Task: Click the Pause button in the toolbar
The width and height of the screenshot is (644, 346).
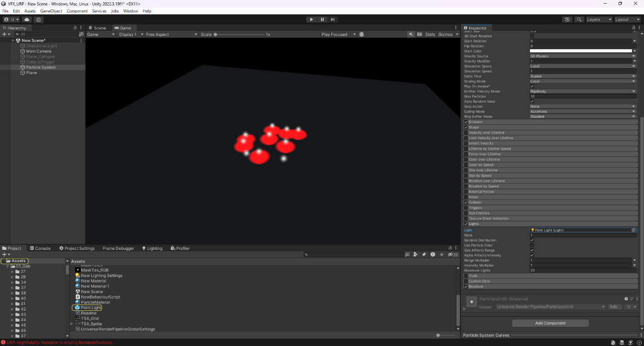Action: [x=322, y=19]
